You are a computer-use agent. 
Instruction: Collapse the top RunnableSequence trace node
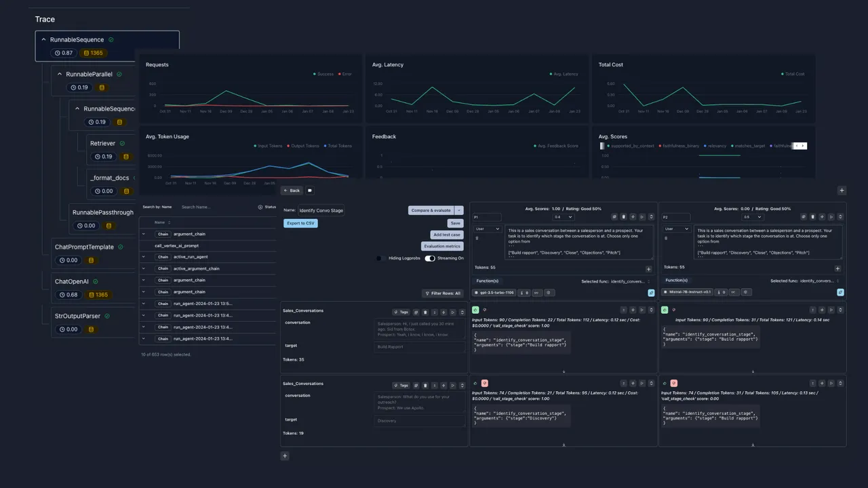click(43, 40)
